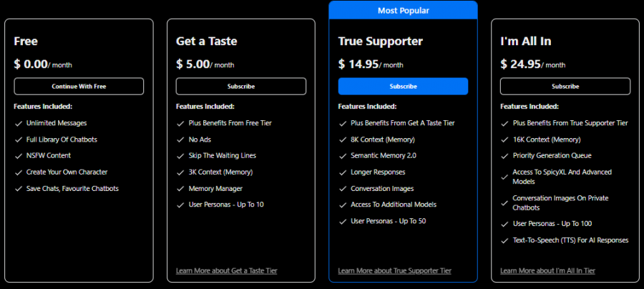Click the 16K Context (Memory) feature text

tap(547, 139)
